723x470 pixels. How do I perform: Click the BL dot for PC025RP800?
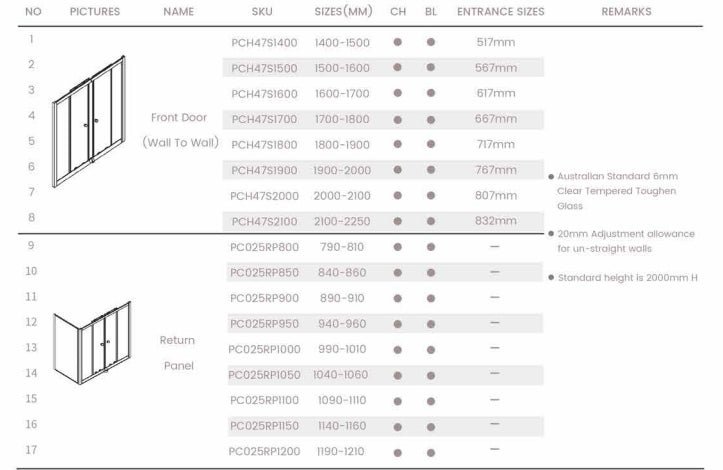(x=431, y=247)
